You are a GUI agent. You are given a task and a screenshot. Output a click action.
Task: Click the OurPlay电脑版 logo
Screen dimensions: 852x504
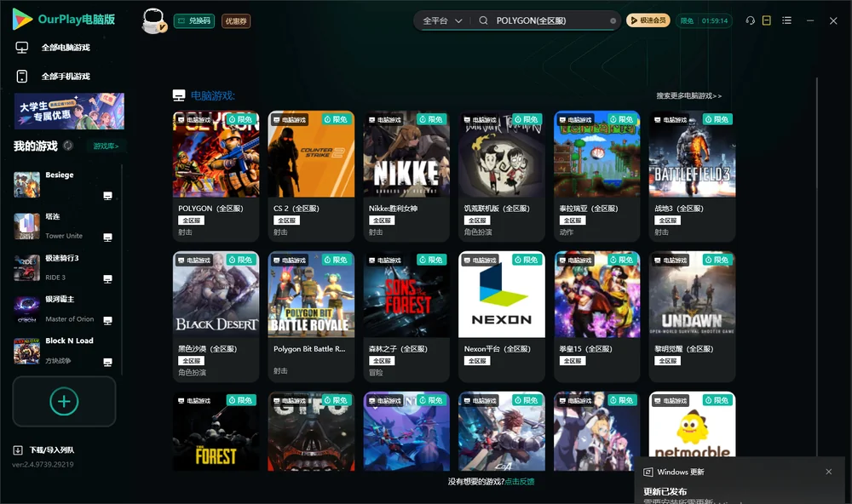[64, 20]
